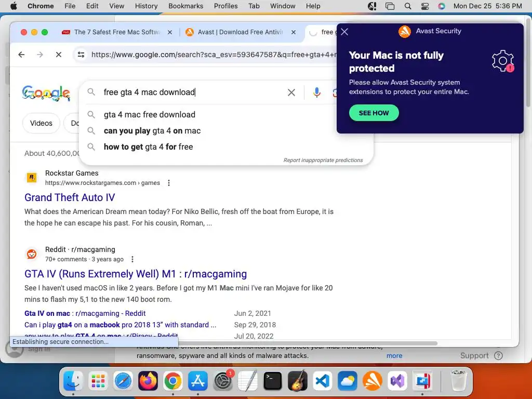This screenshot has height=399, width=532.
Task: Open Safari from the Dock
Action: (123, 381)
